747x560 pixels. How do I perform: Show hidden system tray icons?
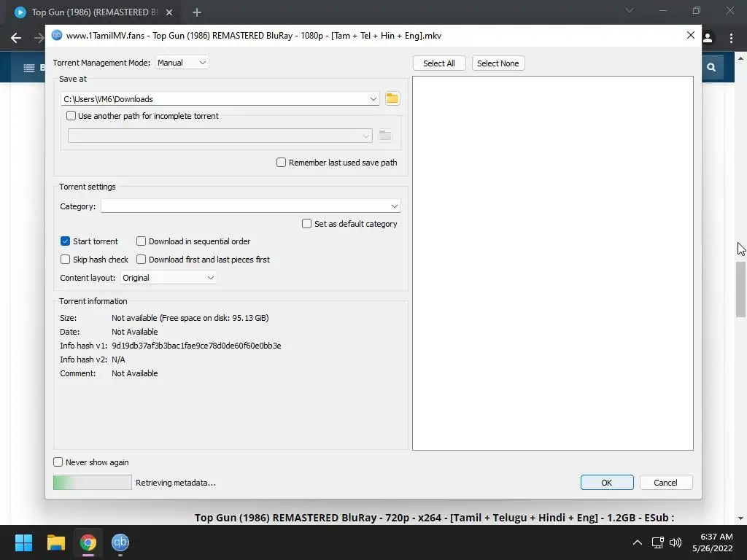[x=637, y=542]
